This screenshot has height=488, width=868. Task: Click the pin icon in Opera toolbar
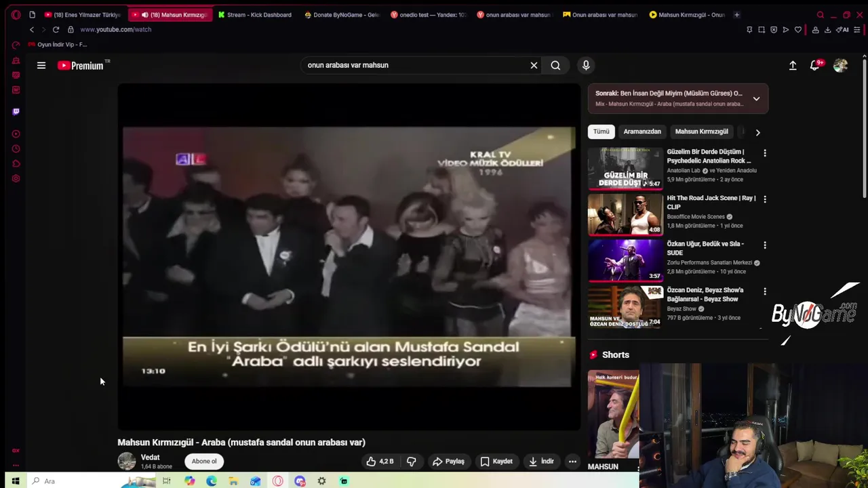tap(749, 29)
